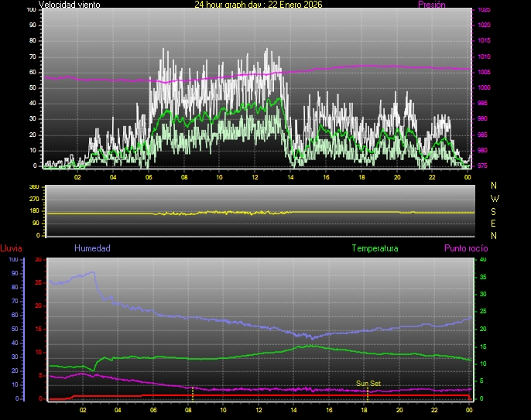Click the yellow wind direction line
This screenshot has width=531, height=420.
[310, 212]
